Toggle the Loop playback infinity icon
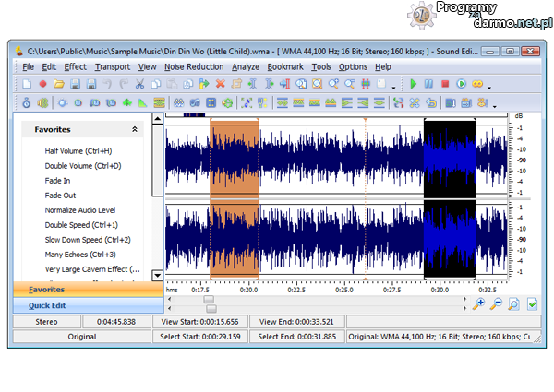Viewport: 554px width, 392px height. (x=477, y=84)
